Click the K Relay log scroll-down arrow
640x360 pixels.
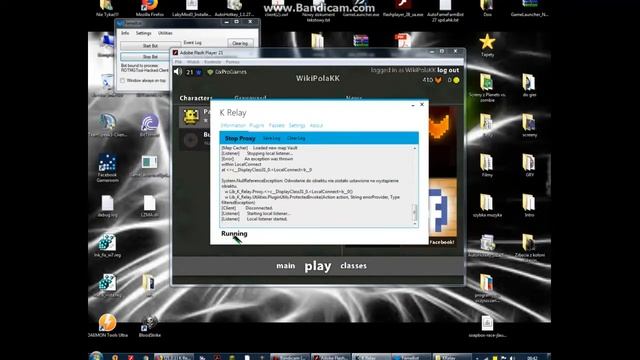pyautogui.click(x=415, y=224)
